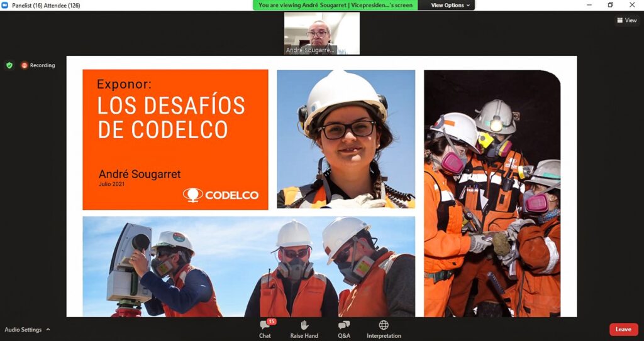Click the 'Panelist (16) Attendee (126)' window title
This screenshot has width=644, height=341.
pyautogui.click(x=46, y=5)
